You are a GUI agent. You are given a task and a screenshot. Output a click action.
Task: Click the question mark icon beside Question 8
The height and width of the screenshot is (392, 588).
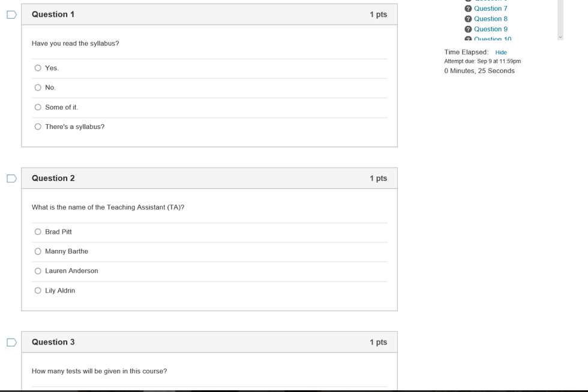[468, 19]
